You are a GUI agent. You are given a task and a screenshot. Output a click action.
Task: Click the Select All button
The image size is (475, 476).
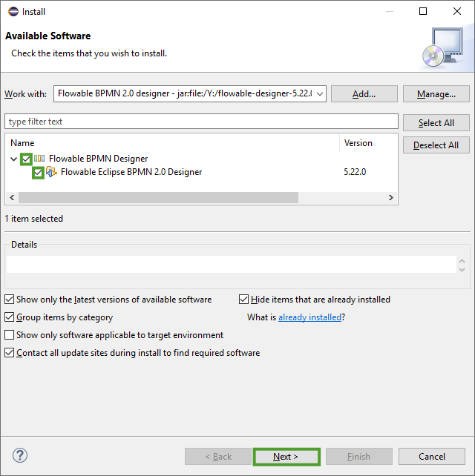(x=436, y=122)
